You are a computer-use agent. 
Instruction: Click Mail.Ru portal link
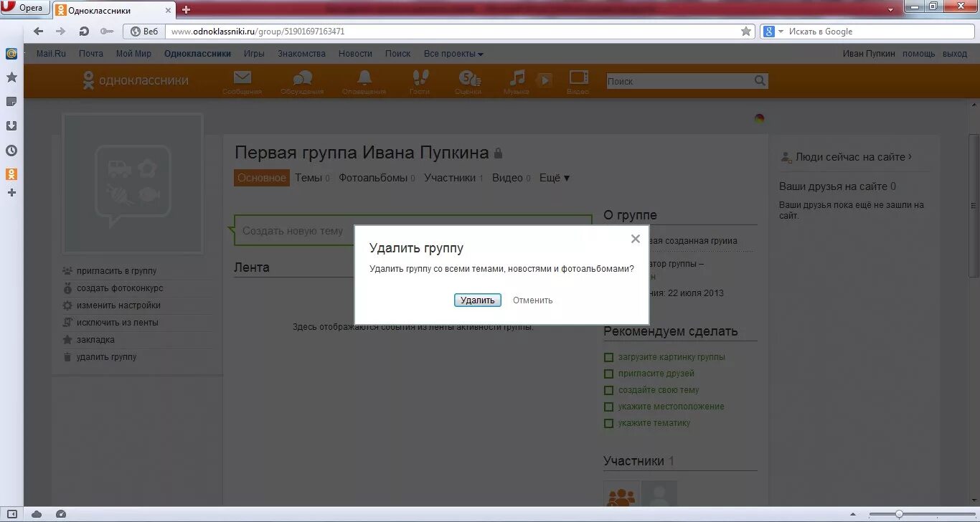pos(51,54)
